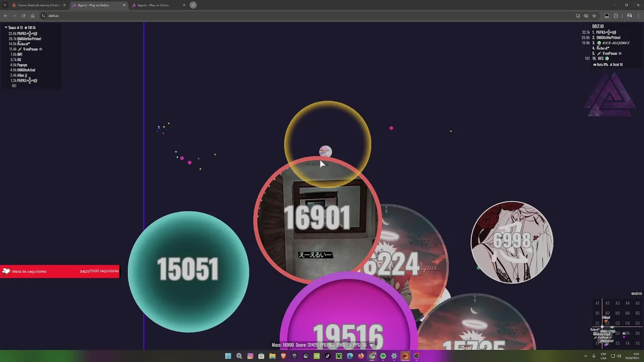Select OMGitsVerPrime! in team list
644x362 pixels.
coord(29,39)
